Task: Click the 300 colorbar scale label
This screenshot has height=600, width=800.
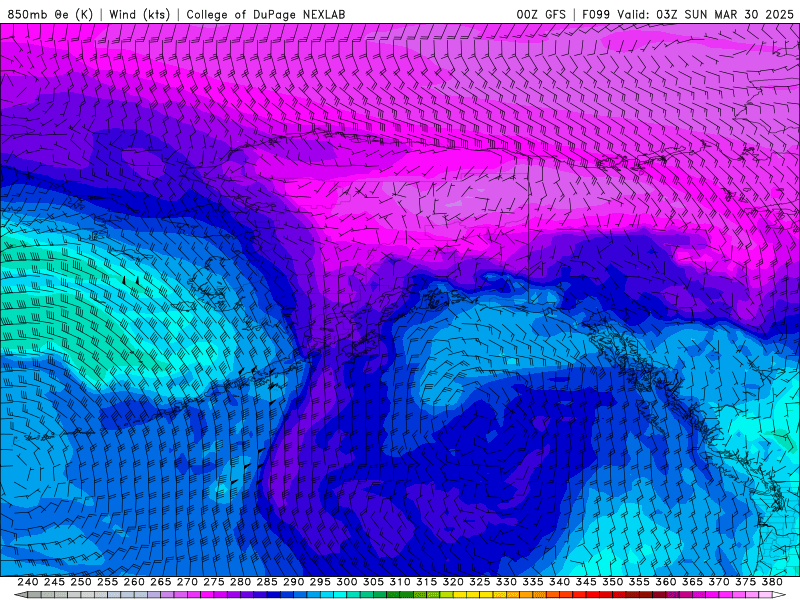Action: pyautogui.click(x=346, y=582)
